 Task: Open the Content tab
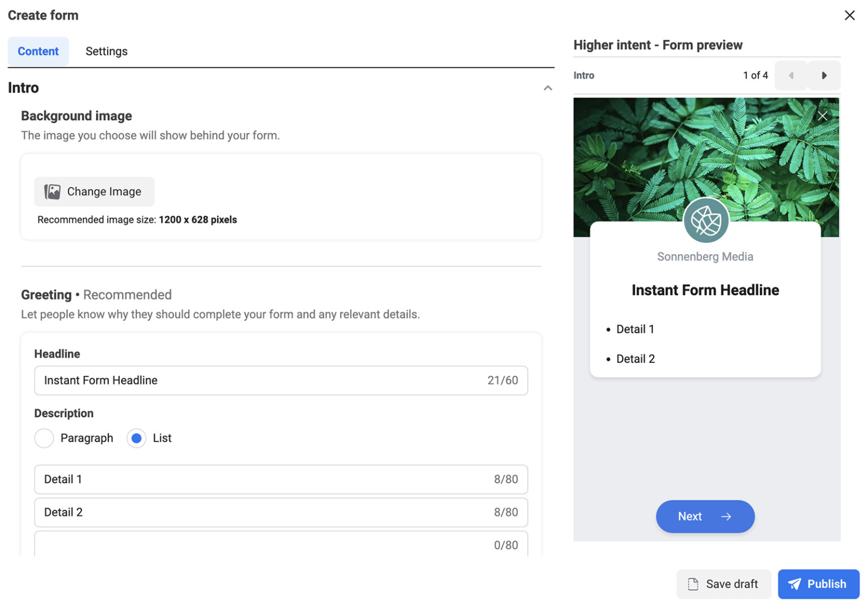pyautogui.click(x=38, y=51)
